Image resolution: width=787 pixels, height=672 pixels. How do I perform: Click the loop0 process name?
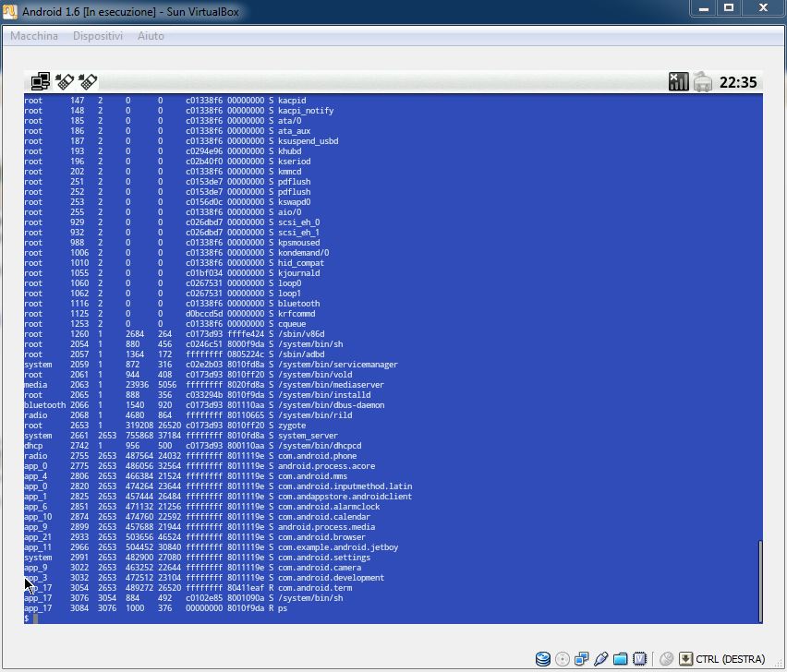coord(290,283)
